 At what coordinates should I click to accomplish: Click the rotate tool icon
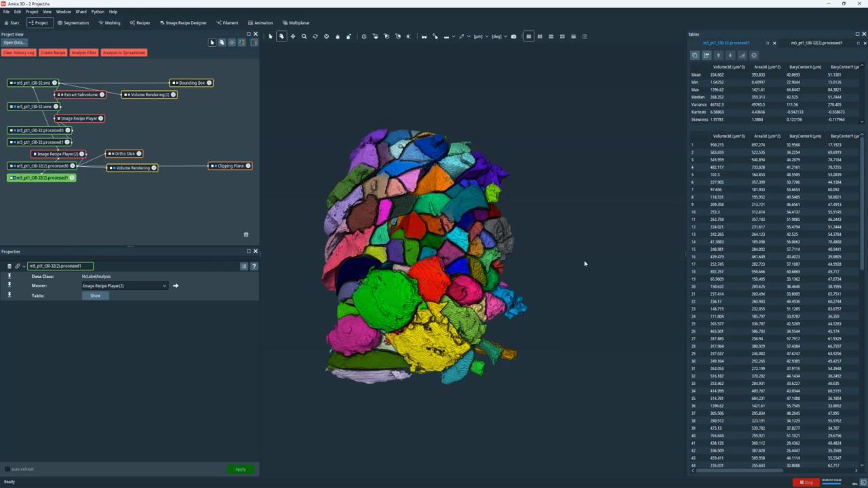[315, 37]
